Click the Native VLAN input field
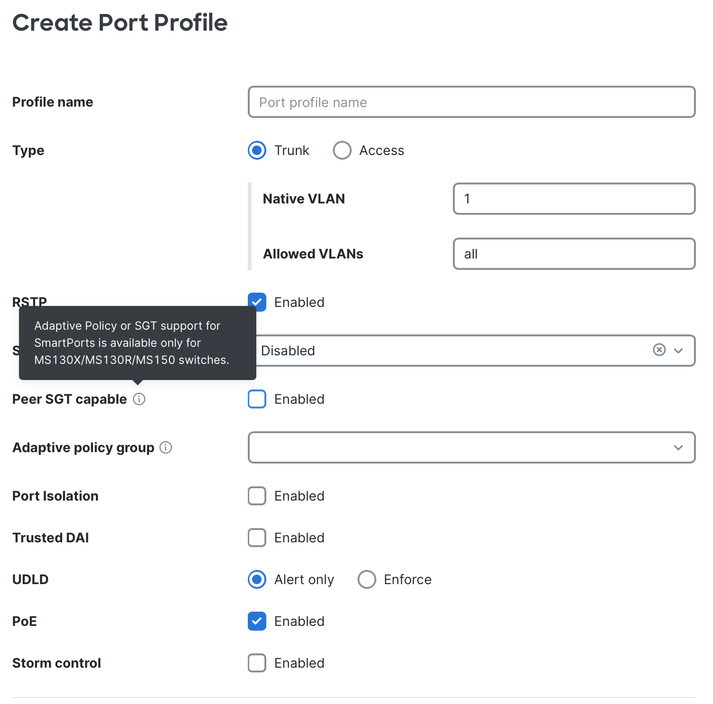Viewport: 713px width, 704px height. click(574, 199)
